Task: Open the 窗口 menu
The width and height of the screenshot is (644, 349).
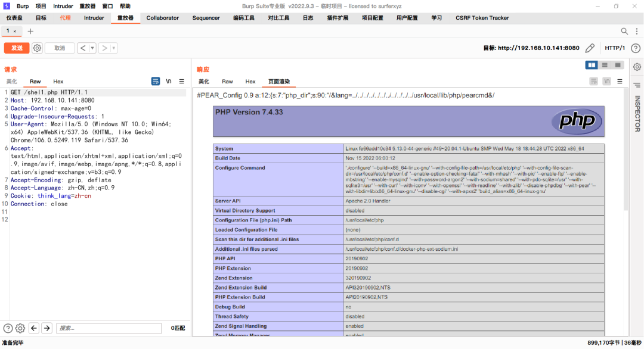Action: (x=107, y=6)
